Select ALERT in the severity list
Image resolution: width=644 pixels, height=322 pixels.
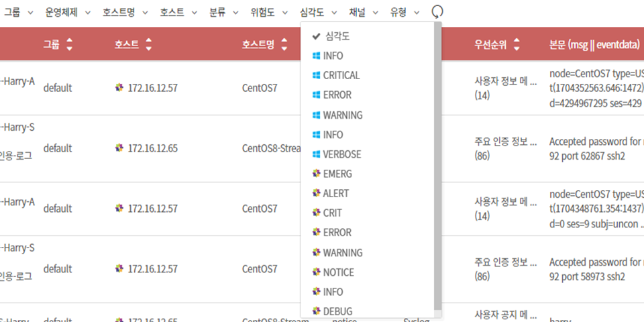coord(335,193)
